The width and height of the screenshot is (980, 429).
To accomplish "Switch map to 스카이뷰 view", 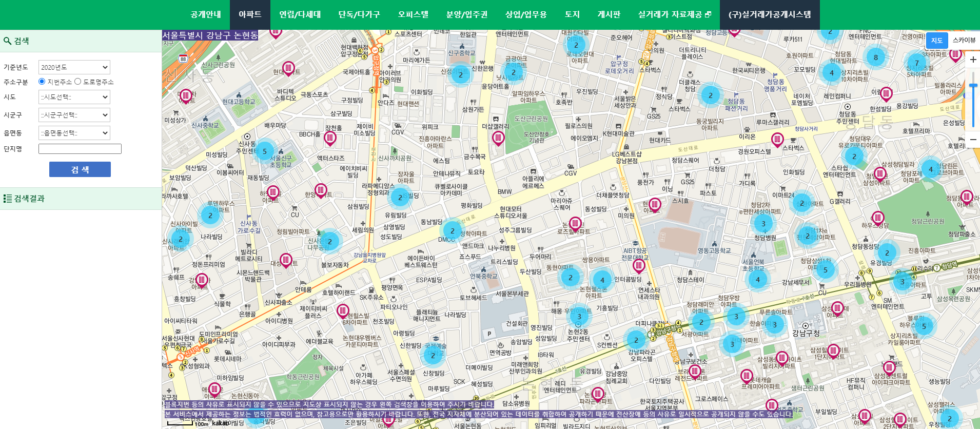I will click(964, 41).
